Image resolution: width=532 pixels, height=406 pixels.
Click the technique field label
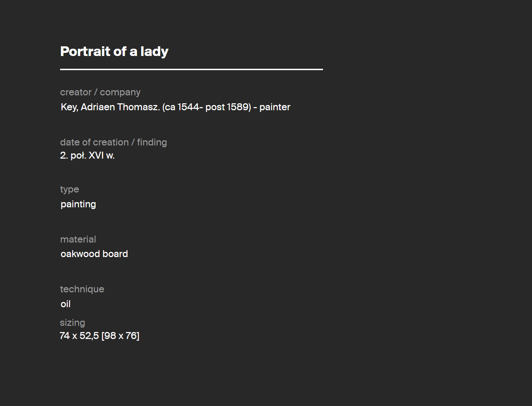pyautogui.click(x=82, y=289)
